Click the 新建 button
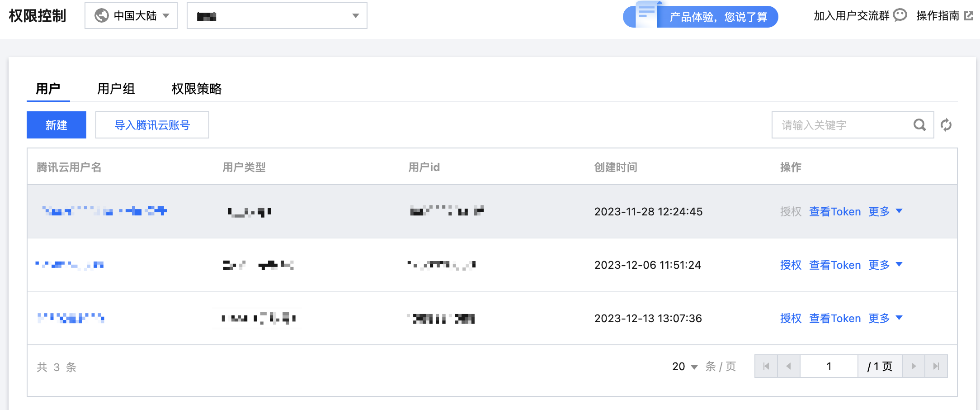This screenshot has width=980, height=410. click(57, 125)
